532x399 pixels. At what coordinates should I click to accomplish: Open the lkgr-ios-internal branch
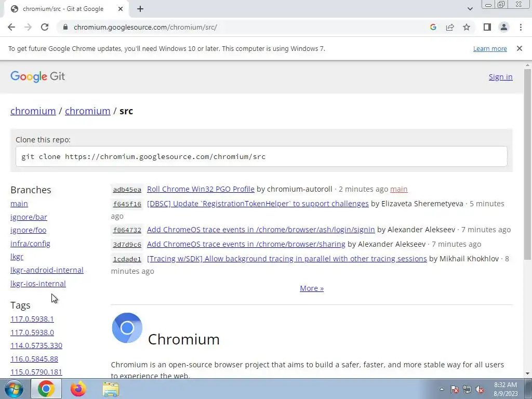point(38,284)
